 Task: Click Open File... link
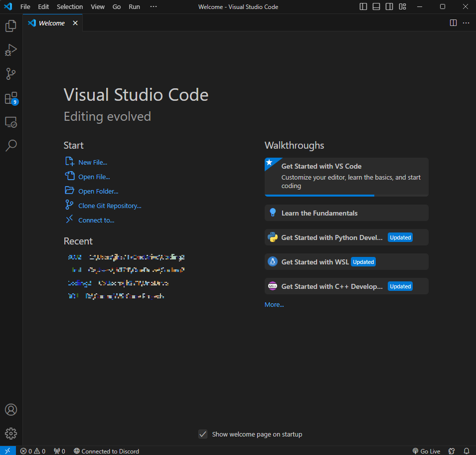(x=94, y=177)
